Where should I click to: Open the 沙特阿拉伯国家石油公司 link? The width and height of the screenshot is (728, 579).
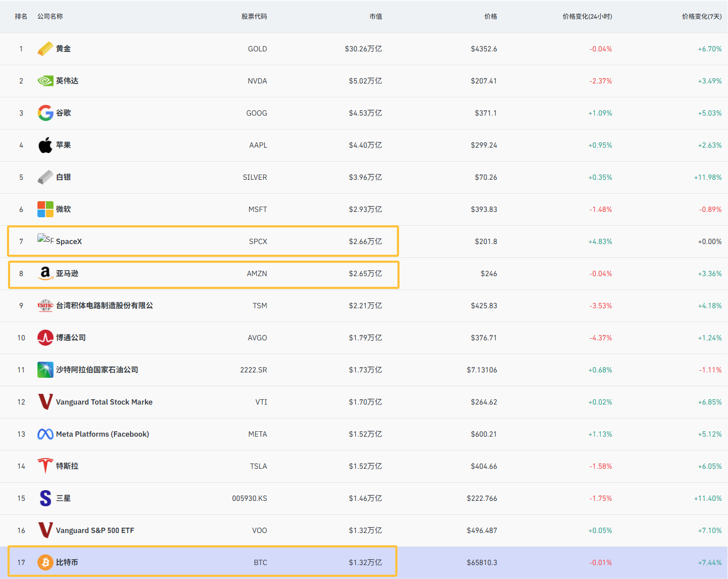[x=97, y=370]
